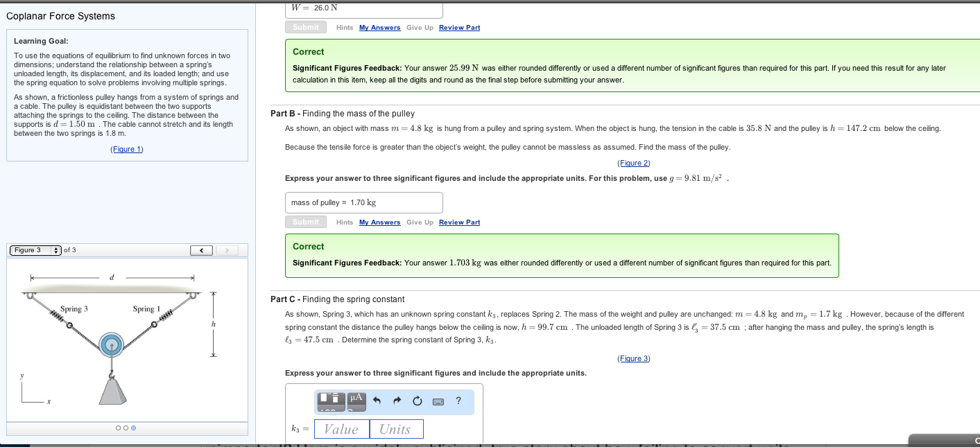This screenshot has width=980, height=447.
Task: Click the mass of pulley answer box
Action: coord(364,202)
